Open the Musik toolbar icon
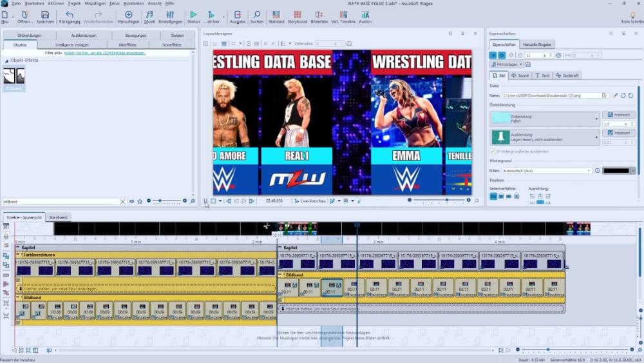 coord(149,14)
